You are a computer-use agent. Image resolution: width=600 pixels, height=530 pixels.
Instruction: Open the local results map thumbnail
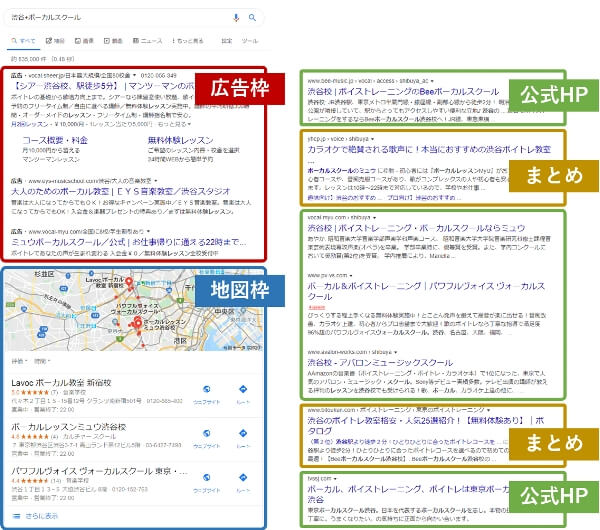133,310
